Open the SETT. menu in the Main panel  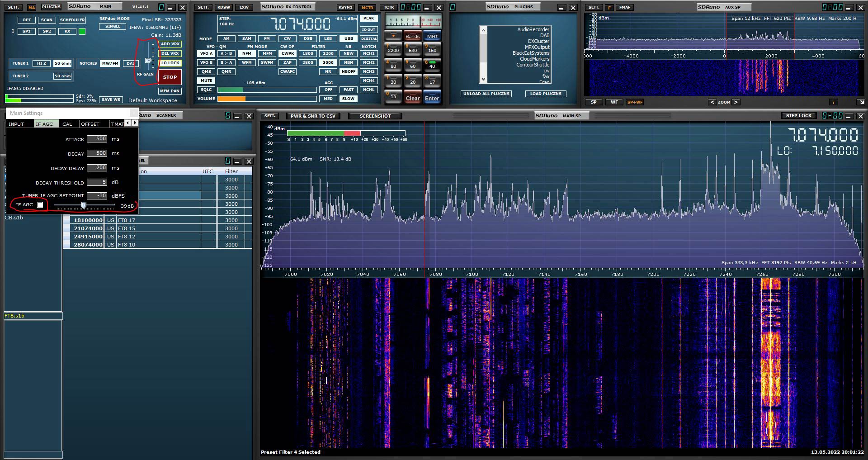pos(14,7)
